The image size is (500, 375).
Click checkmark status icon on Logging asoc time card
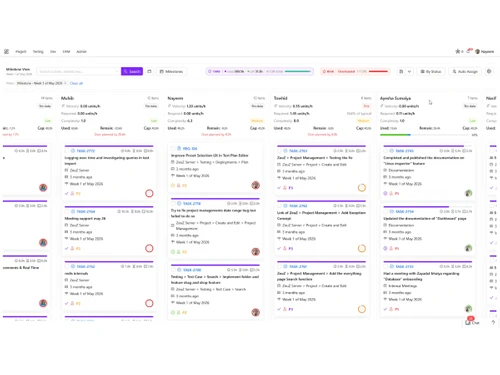point(67,193)
